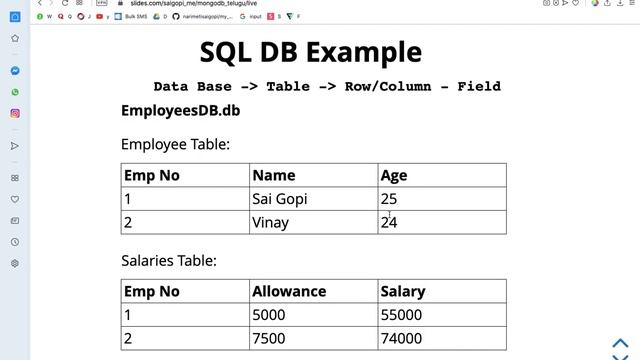Open Speed Dial squares icon in sidebar
The image size is (640, 360).
15,178
